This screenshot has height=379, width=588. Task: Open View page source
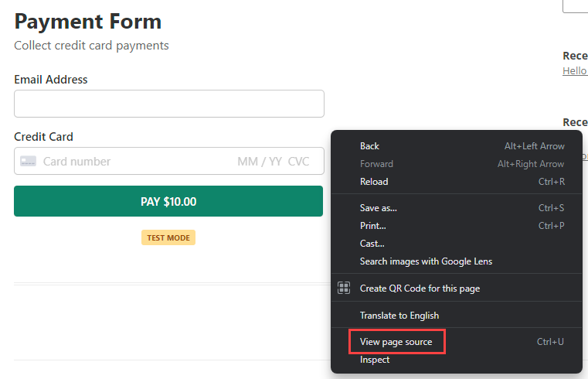pos(396,342)
